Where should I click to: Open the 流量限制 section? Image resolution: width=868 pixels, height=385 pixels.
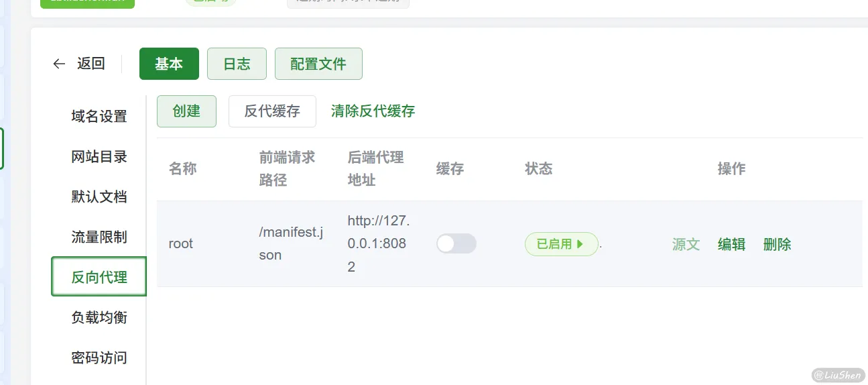click(99, 237)
